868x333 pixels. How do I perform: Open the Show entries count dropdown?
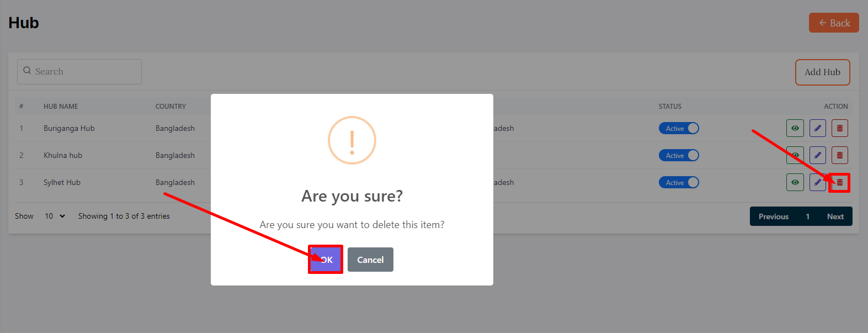pyautogui.click(x=55, y=216)
